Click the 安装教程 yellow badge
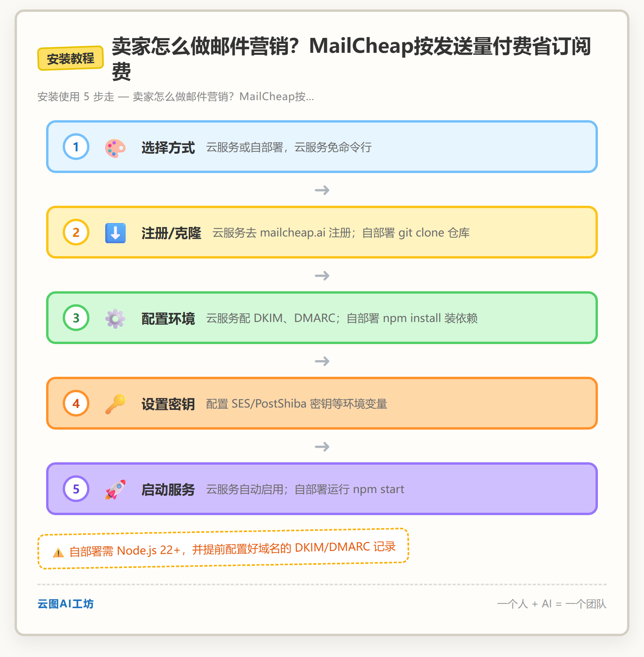 (x=71, y=58)
